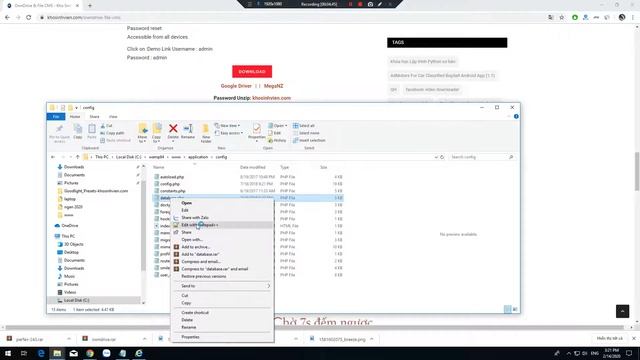Select OneDrive in navigation pane
The height and width of the screenshot is (360, 640).
coord(70,226)
